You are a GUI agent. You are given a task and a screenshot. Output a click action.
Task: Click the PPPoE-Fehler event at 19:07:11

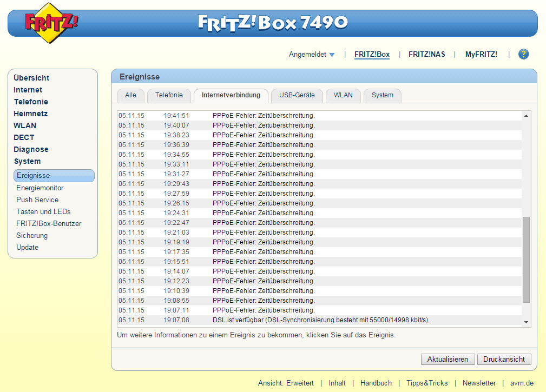(x=320, y=310)
